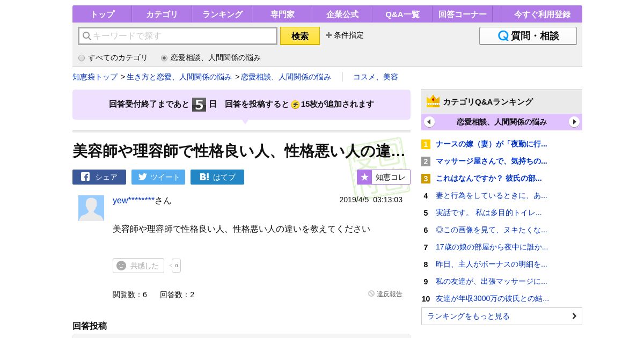Open コスメ、美容 category link
644x338 pixels.
click(x=376, y=77)
